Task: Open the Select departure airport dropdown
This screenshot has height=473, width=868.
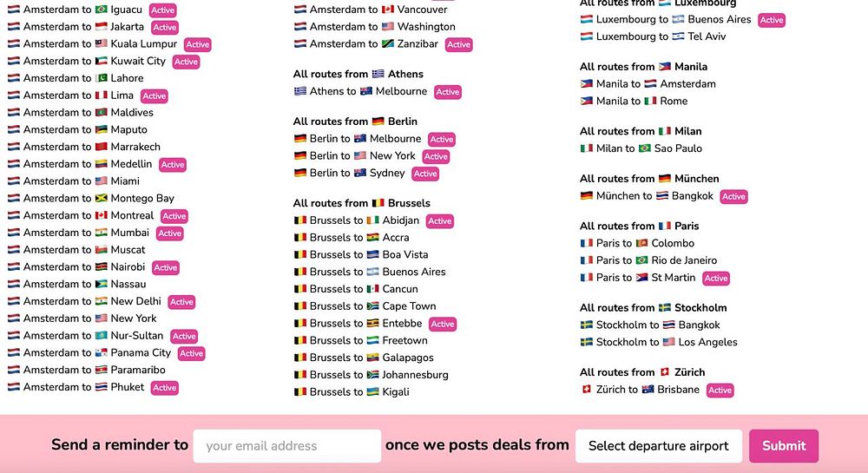Action: tap(659, 446)
